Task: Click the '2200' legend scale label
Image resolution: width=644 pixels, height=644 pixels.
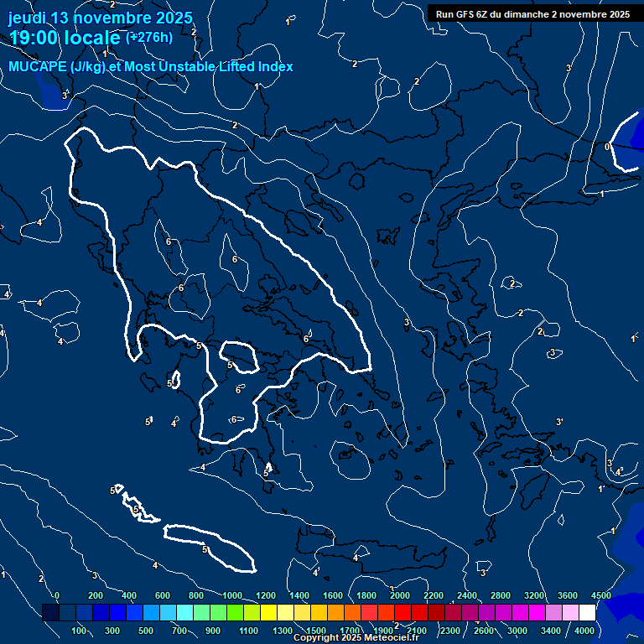Action: pyautogui.click(x=434, y=595)
